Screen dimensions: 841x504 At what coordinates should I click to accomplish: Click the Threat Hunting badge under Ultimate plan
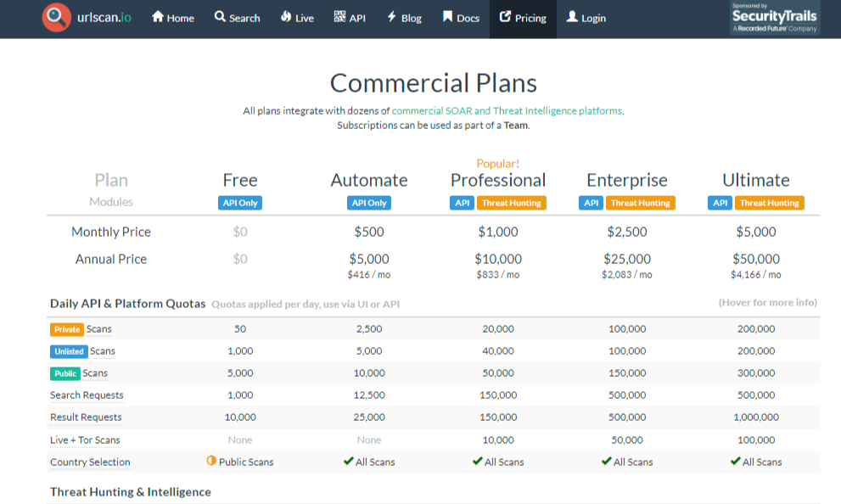(769, 203)
